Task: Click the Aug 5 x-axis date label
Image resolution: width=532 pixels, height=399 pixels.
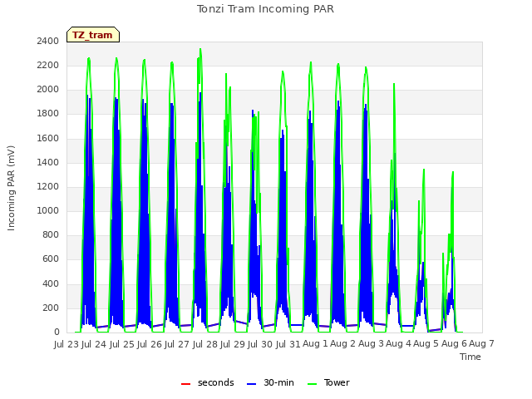Action: tap(426, 344)
